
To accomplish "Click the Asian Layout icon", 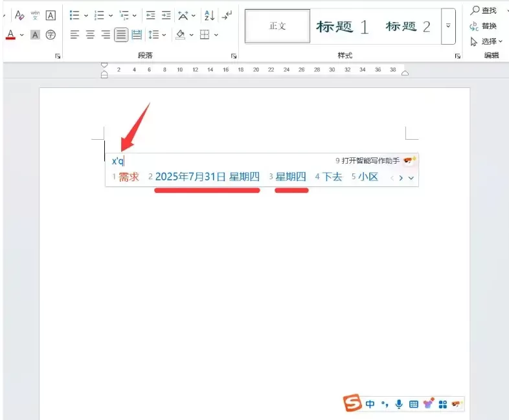I will 183,15.
